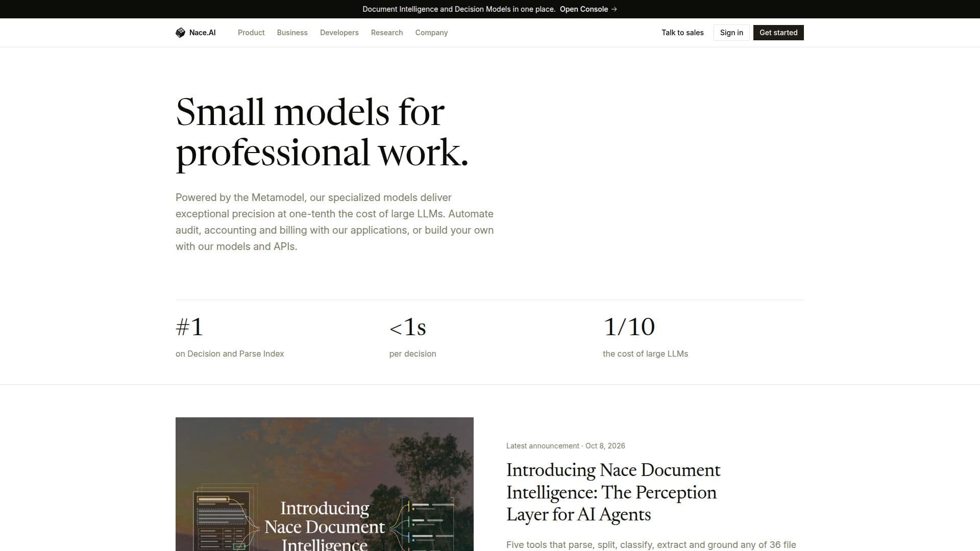
Task: Open the Product menu
Action: (251, 33)
